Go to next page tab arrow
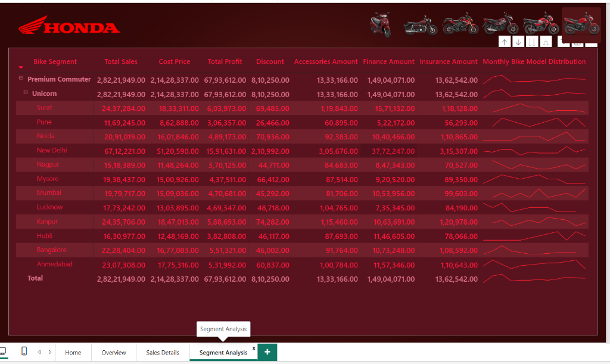 50,352
